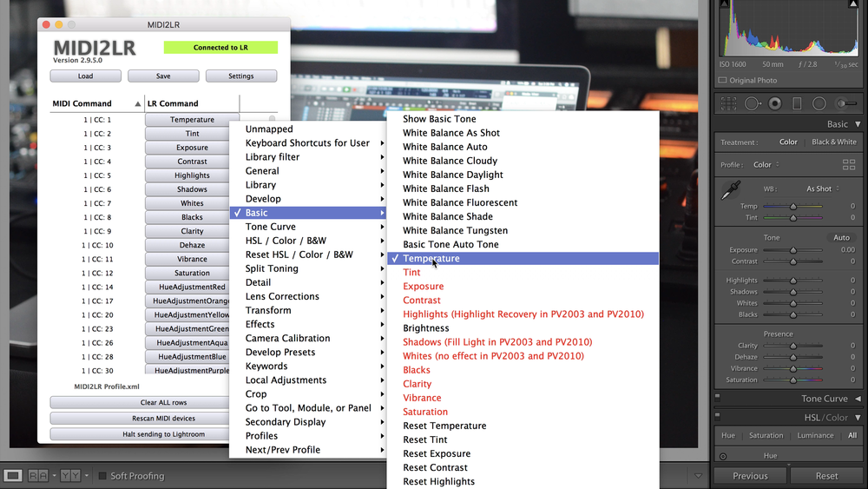This screenshot has width=868, height=489.
Task: Pick the White Balance Selector eyedropper
Action: click(x=731, y=190)
